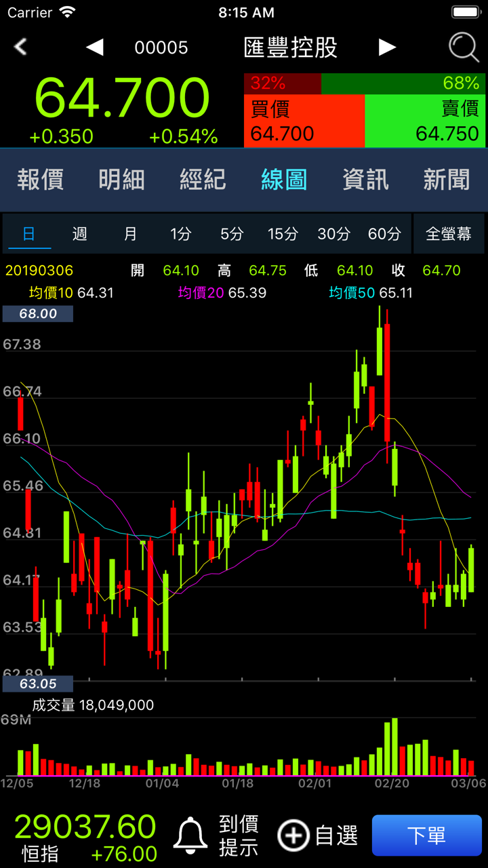Tap the price alert bell icon

click(x=190, y=835)
